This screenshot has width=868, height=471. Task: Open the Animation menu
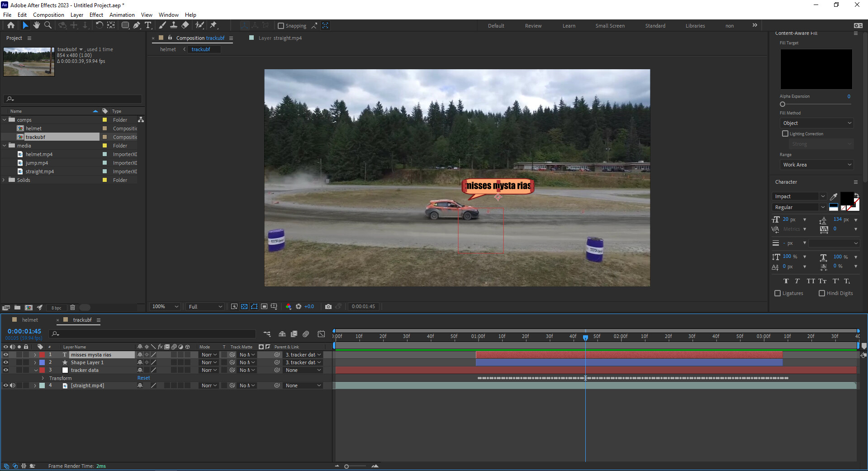(122, 14)
